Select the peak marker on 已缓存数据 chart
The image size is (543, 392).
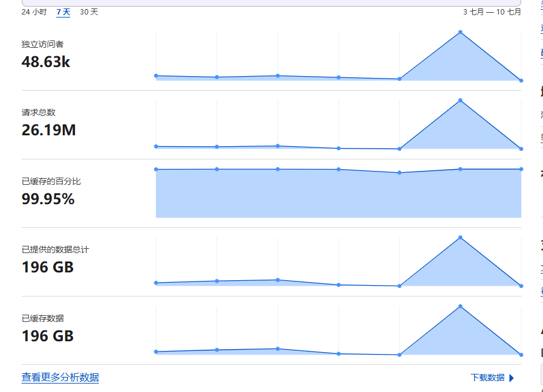point(460,306)
